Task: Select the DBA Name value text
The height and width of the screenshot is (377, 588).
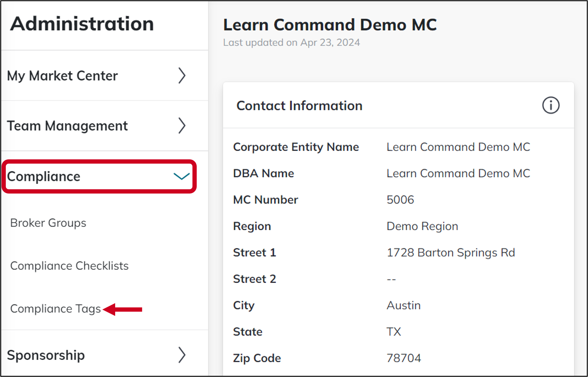Action: click(x=458, y=173)
